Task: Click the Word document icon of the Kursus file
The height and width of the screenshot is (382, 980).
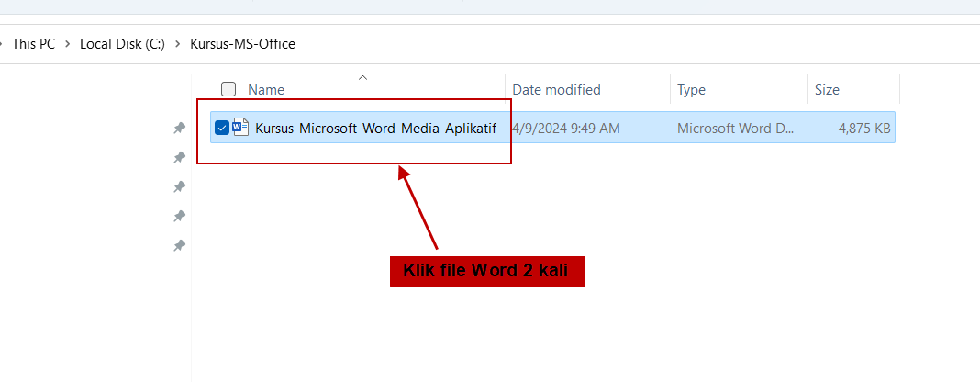Action: pyautogui.click(x=241, y=128)
